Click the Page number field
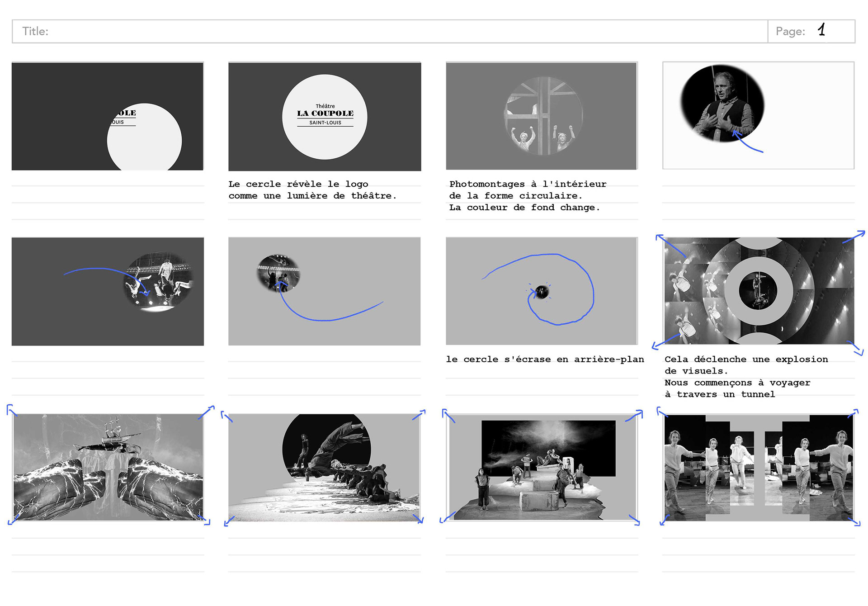 [811, 31]
